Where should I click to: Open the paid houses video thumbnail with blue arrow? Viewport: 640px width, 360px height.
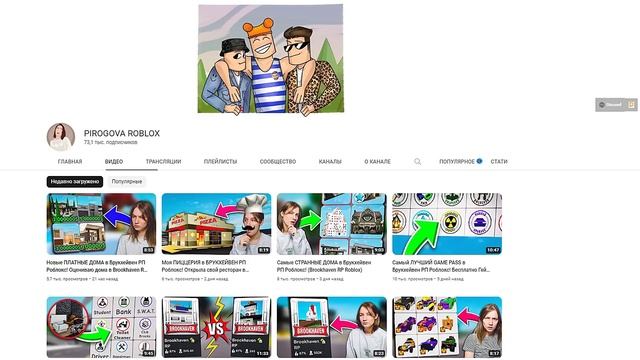click(x=101, y=224)
